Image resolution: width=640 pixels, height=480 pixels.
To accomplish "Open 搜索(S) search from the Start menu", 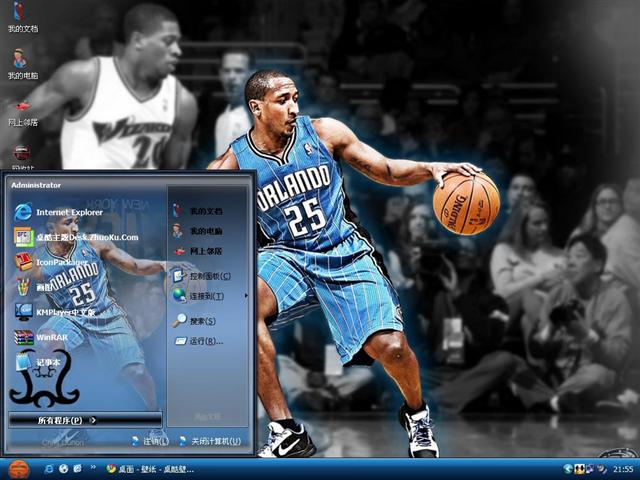I will pos(193,321).
